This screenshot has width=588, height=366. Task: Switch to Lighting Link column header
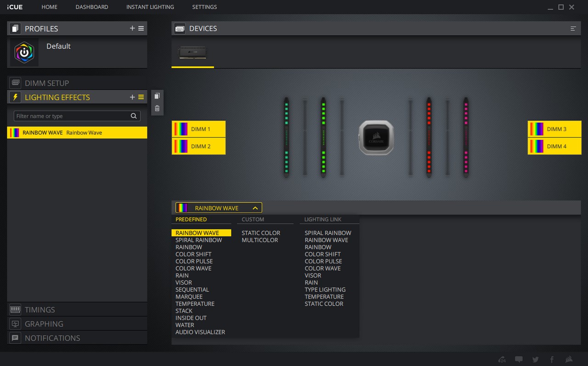(x=323, y=219)
